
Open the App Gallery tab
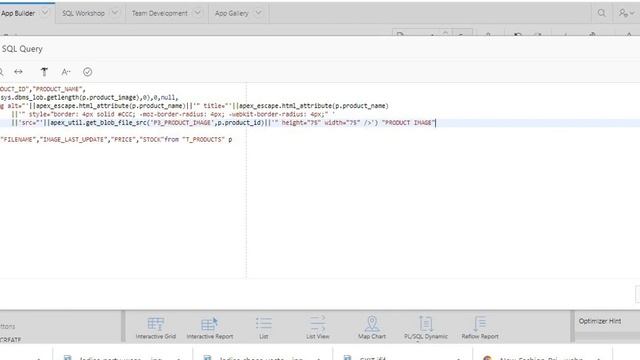point(231,13)
